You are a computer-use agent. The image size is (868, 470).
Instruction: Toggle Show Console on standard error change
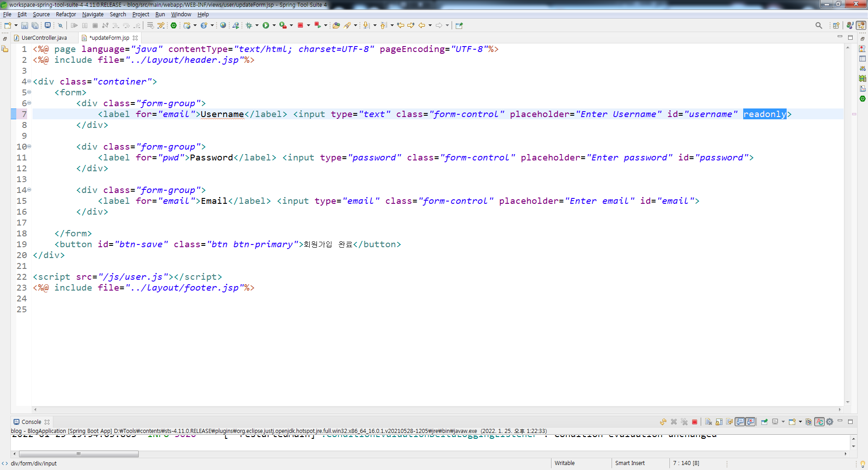pos(750,422)
